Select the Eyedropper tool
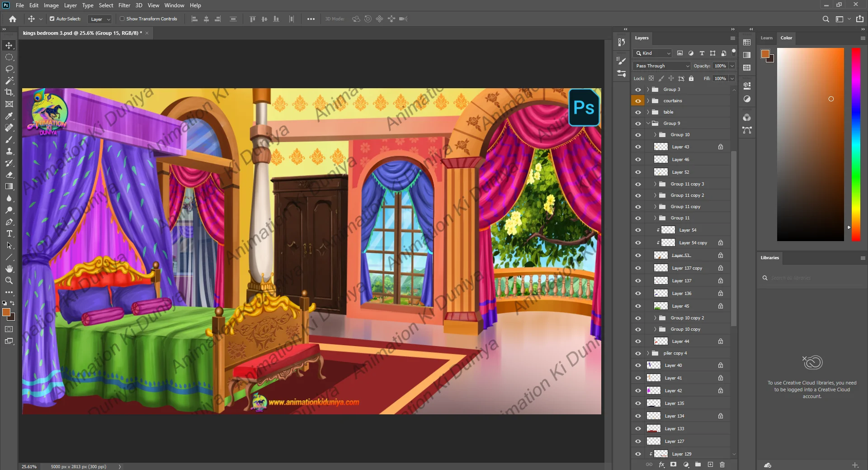 pyautogui.click(x=9, y=116)
